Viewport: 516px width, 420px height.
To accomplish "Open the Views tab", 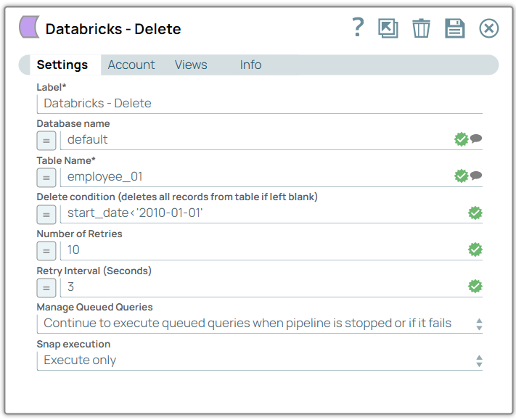I will pos(191,65).
